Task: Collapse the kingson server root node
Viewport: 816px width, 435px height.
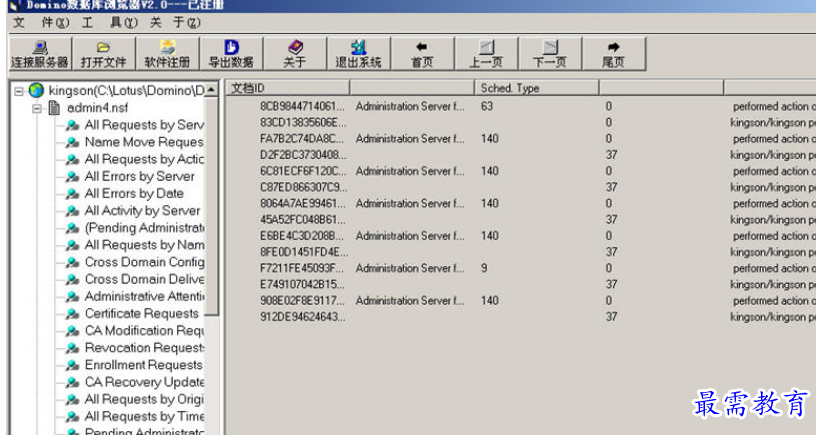Action: 19,91
